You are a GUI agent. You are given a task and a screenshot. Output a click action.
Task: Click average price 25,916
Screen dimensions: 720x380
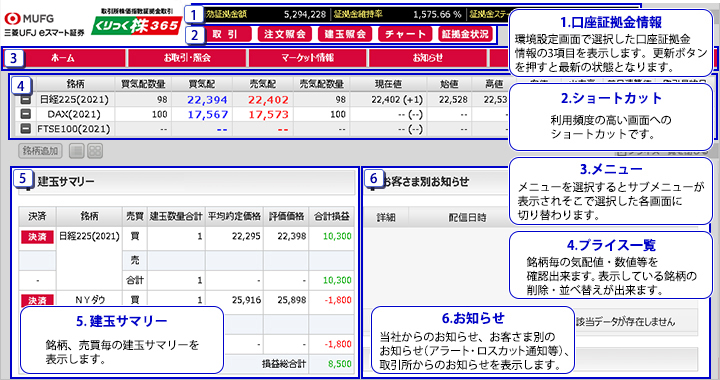(246, 300)
